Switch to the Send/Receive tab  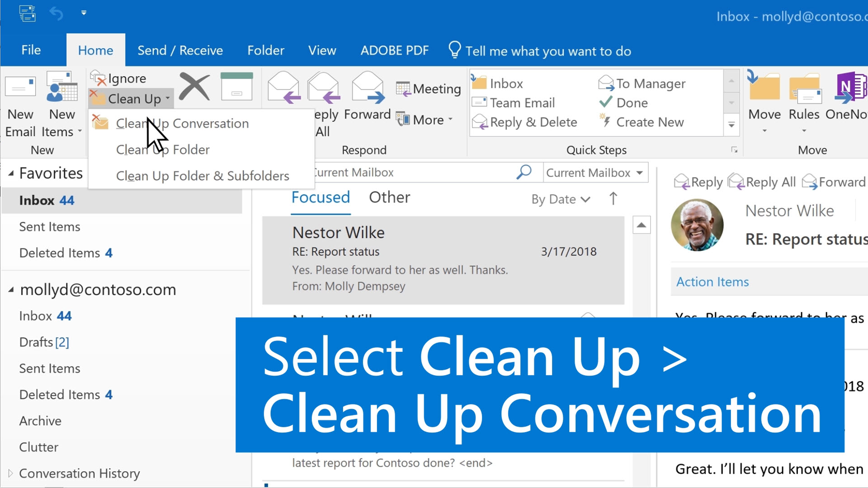(180, 50)
